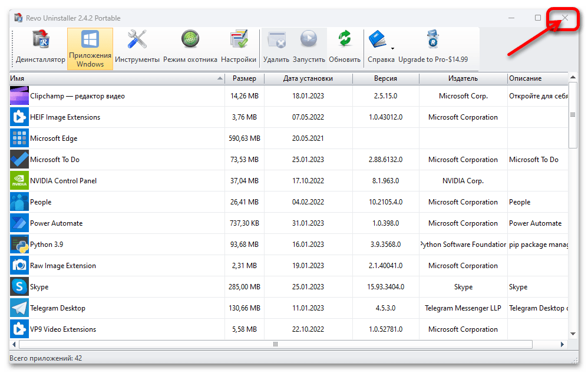The image size is (588, 373).
Task: Sort by Дата установки column header
Action: pyautogui.click(x=308, y=78)
